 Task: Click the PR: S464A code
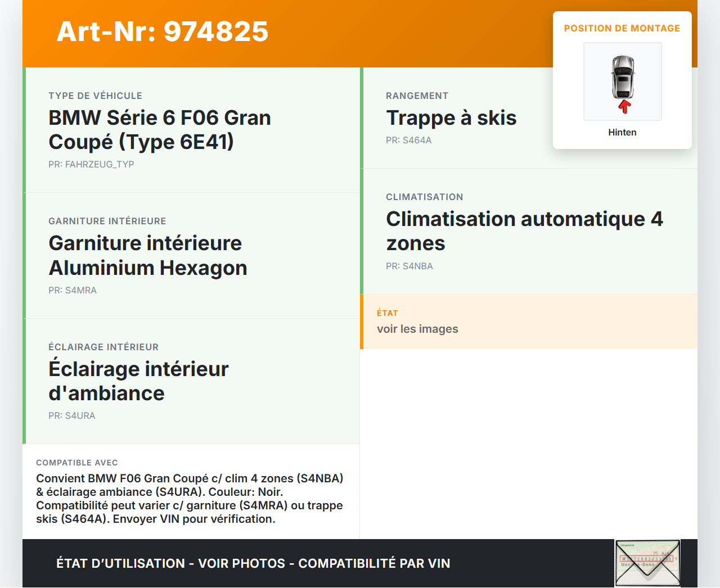coord(409,140)
